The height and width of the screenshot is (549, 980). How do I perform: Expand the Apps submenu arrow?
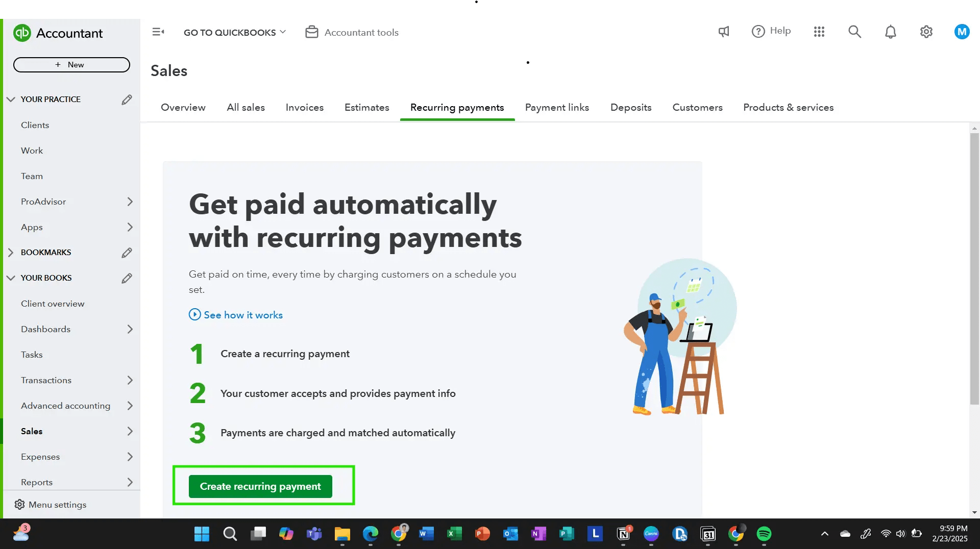pos(130,227)
